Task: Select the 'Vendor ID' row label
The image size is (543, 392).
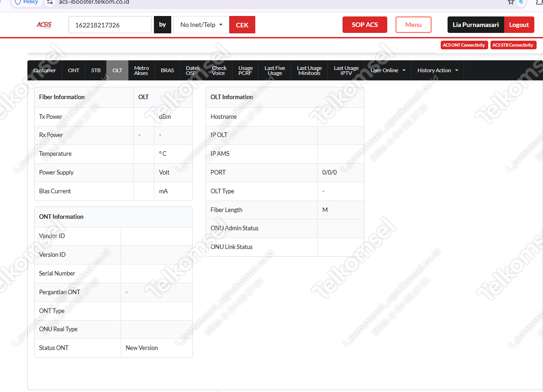Action: tap(52, 236)
